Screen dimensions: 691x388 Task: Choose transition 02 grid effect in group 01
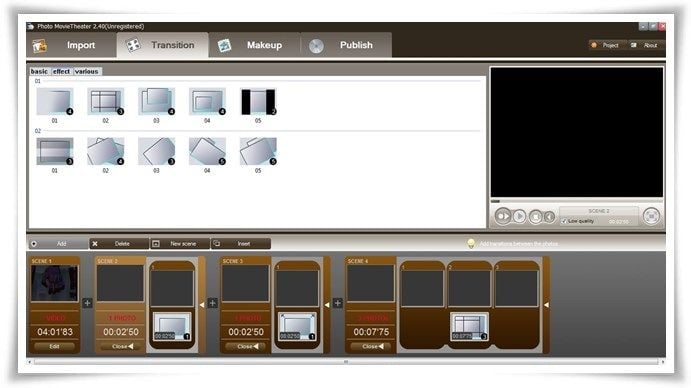(x=106, y=102)
